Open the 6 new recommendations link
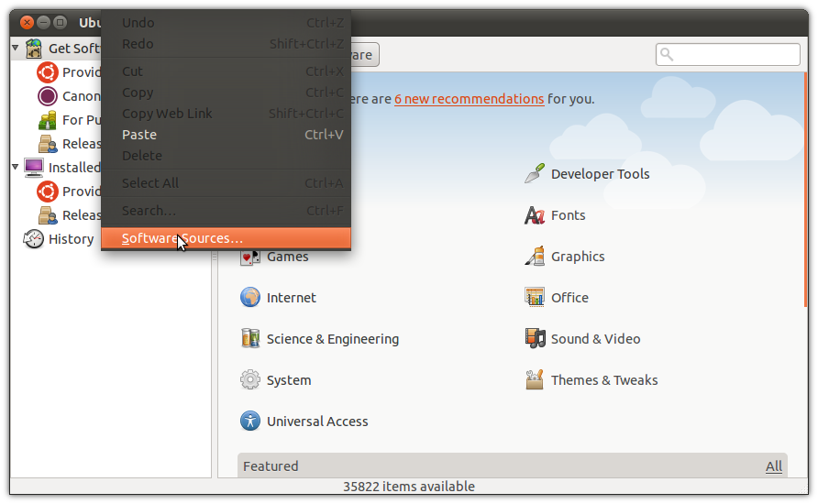The width and height of the screenshot is (818, 504). pos(469,99)
